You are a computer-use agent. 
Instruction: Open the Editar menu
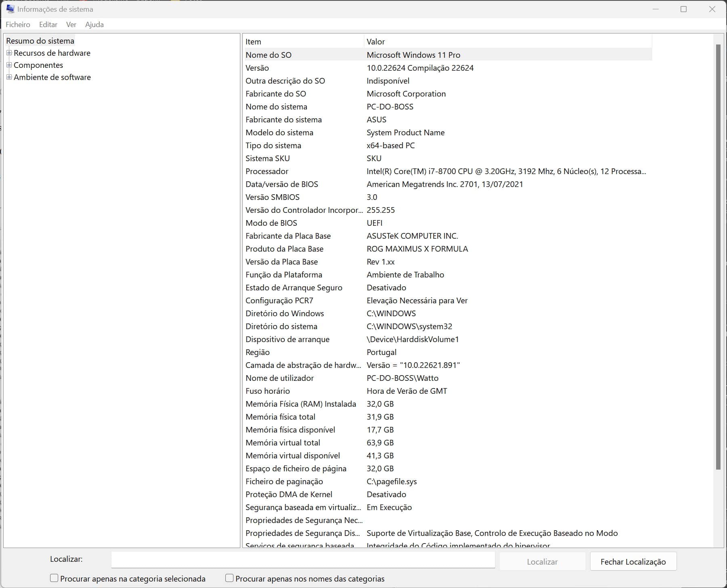48,25
